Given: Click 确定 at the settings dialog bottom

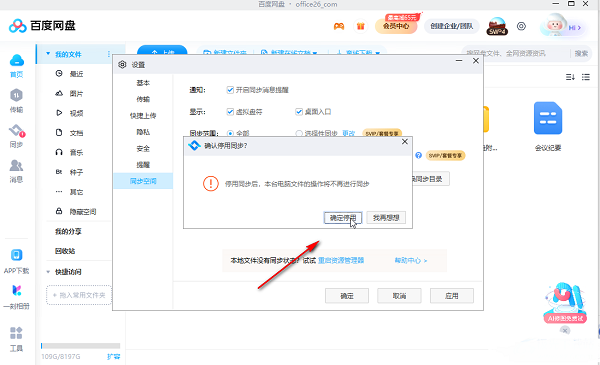Looking at the screenshot, I should (x=347, y=296).
